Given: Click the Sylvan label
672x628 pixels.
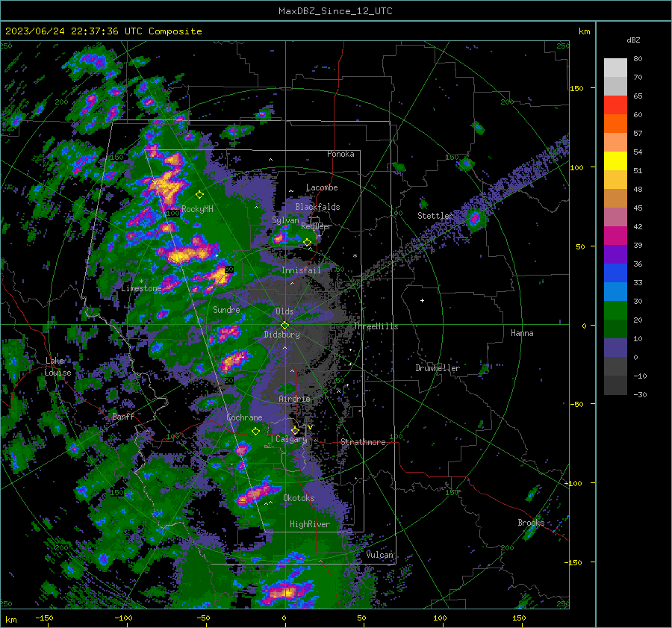Looking at the screenshot, I should pos(285,220).
